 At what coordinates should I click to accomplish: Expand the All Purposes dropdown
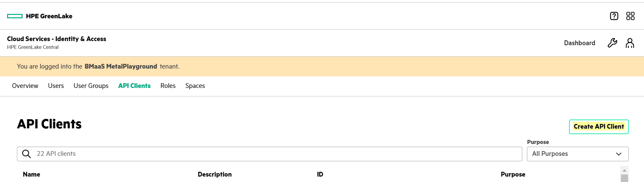(x=578, y=154)
